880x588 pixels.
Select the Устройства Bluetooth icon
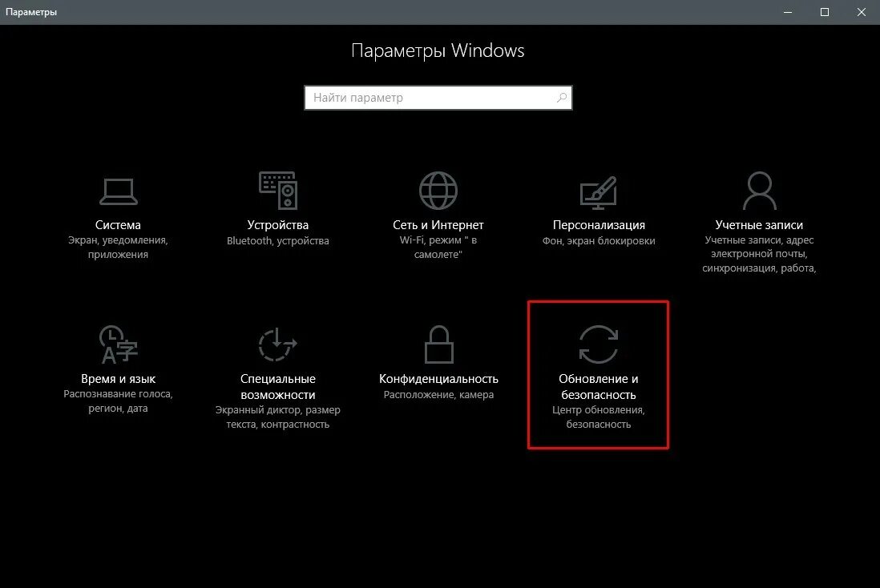point(278,191)
